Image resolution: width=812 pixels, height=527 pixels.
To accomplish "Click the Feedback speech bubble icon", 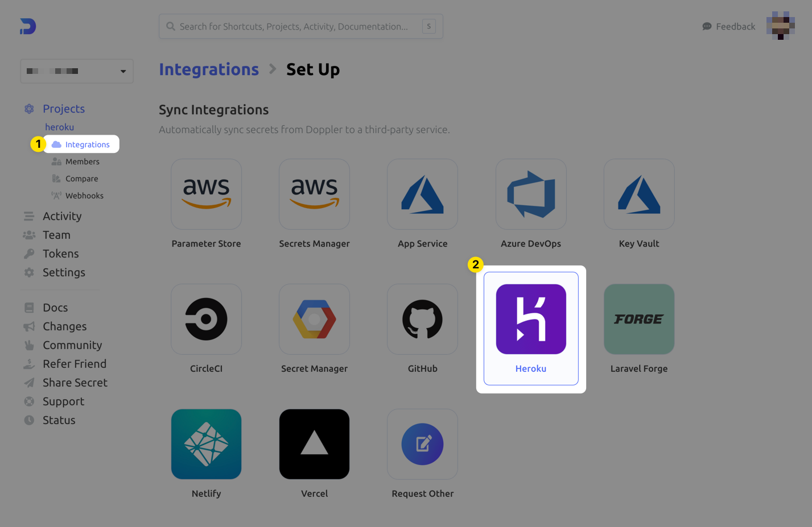I will (707, 26).
